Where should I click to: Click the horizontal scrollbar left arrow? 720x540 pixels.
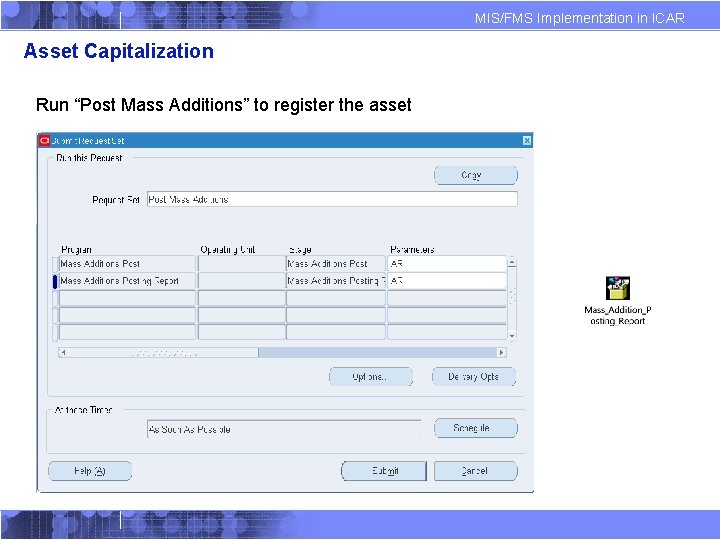click(63, 352)
